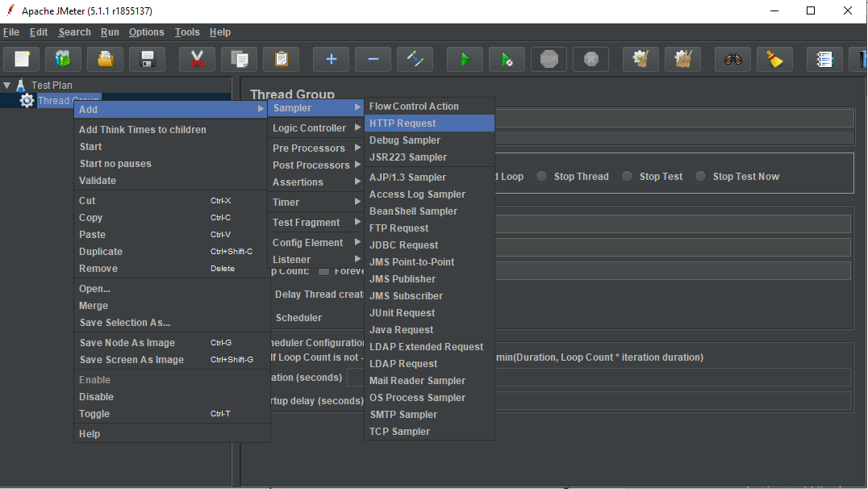The image size is (868, 489).
Task: Select JDBC Request sampler entry
Action: [403, 245]
